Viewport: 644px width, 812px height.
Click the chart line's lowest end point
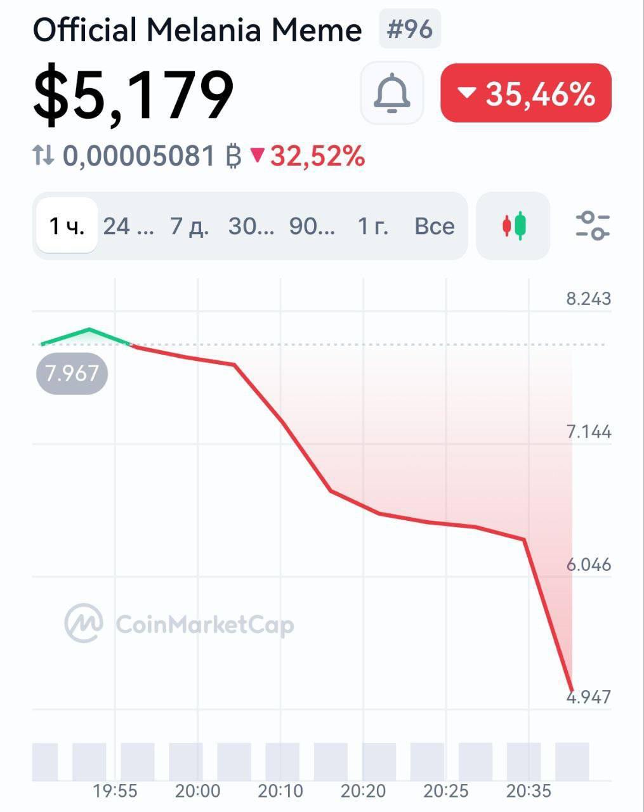(572, 690)
